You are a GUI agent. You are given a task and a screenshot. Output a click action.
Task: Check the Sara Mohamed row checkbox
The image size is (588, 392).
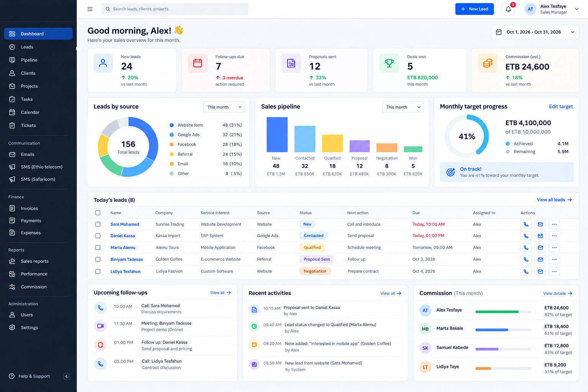98,224
